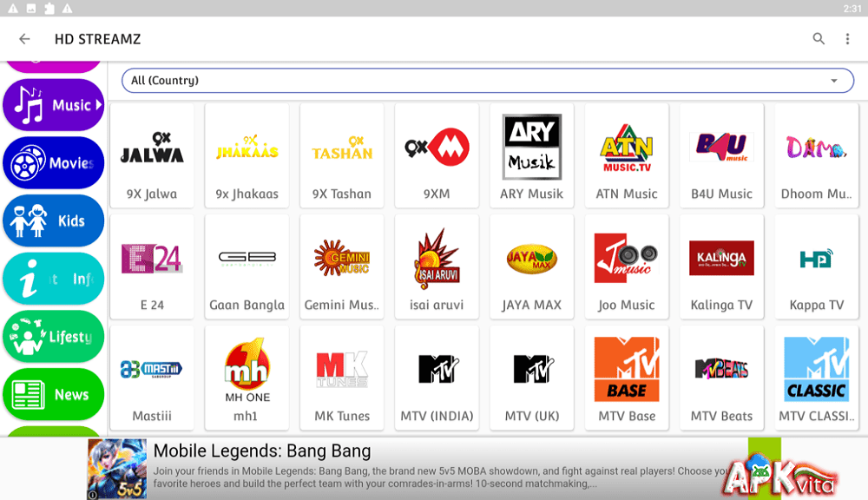Open the ATN Music channel logo

tap(627, 148)
